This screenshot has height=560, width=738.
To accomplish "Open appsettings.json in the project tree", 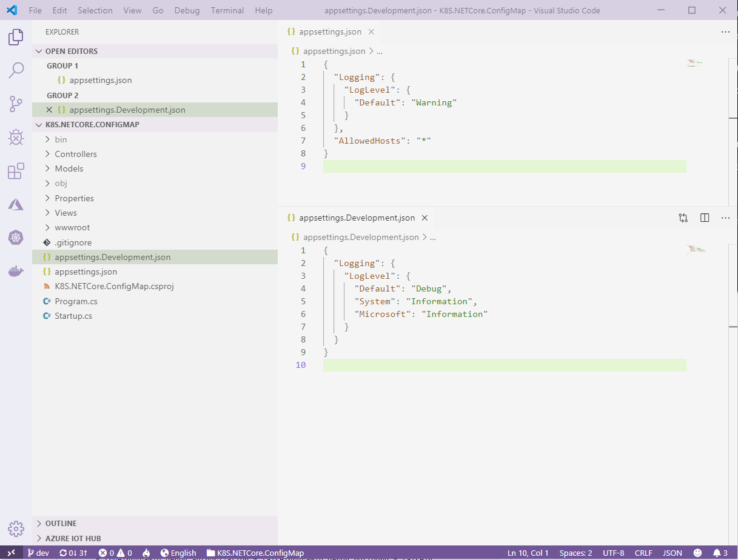I will (155, 272).
